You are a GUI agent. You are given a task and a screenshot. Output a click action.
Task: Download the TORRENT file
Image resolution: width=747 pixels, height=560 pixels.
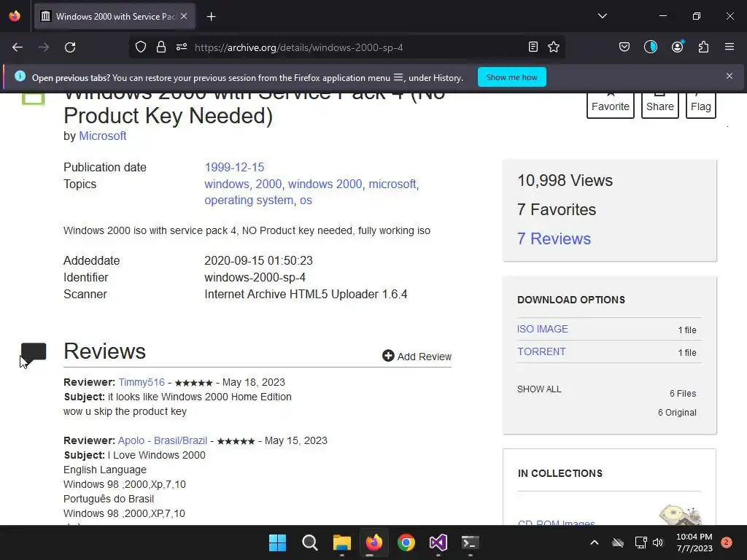[x=541, y=351]
